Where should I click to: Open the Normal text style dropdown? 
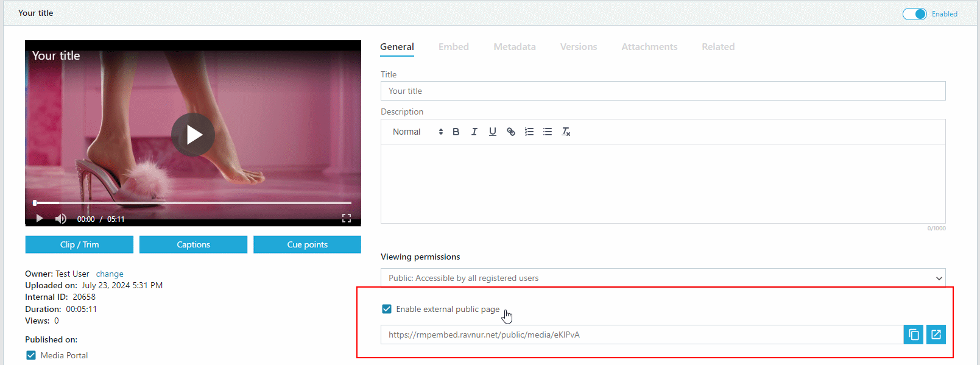click(x=417, y=132)
